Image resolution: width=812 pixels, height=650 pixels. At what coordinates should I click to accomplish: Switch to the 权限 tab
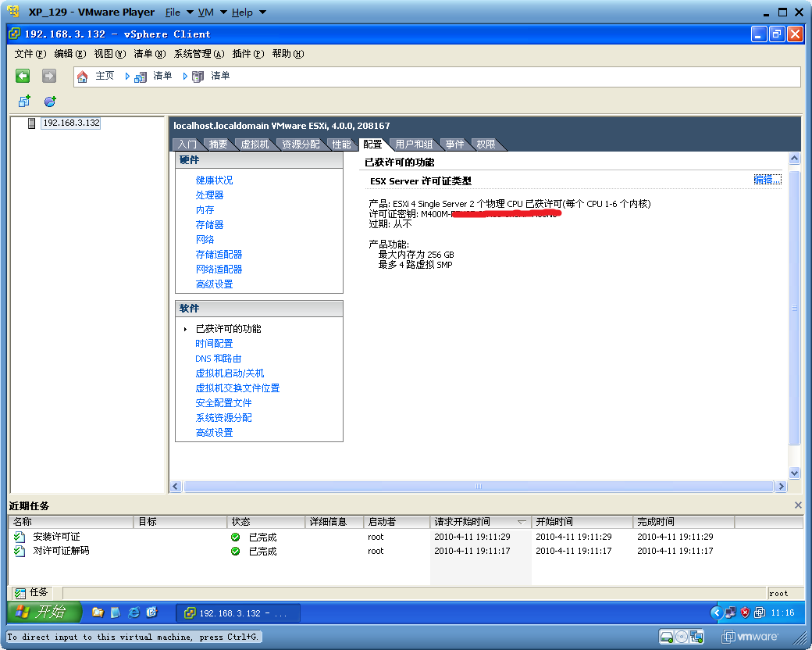tap(486, 145)
